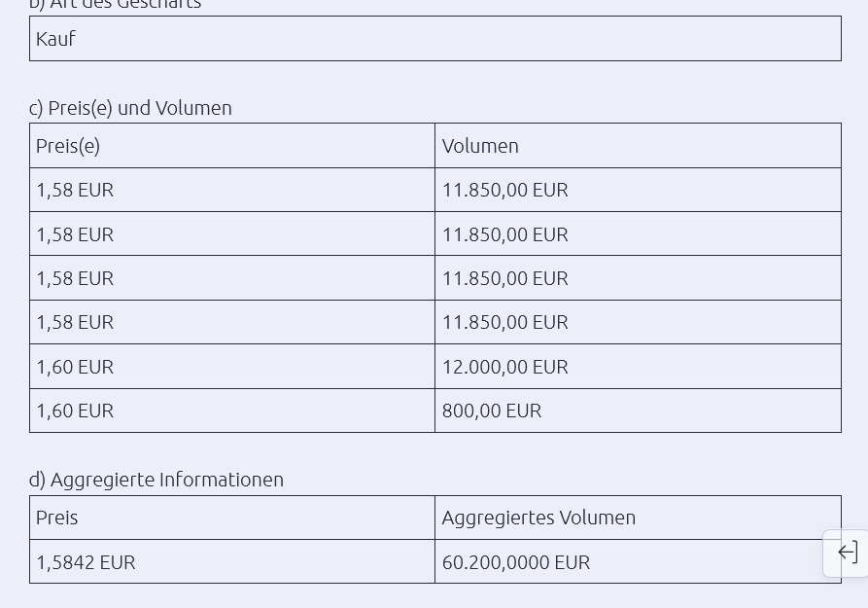
Task: Click the Volumen column header
Action: 480,146
